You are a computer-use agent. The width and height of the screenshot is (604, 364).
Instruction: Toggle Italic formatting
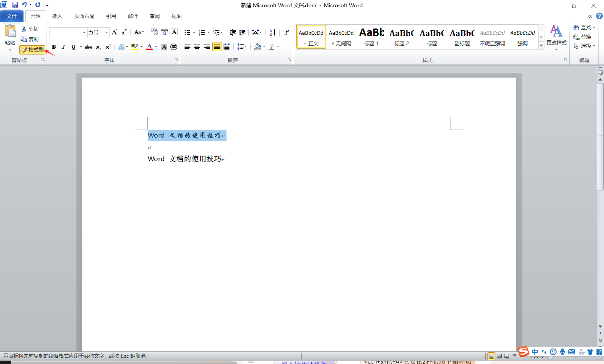coord(63,47)
